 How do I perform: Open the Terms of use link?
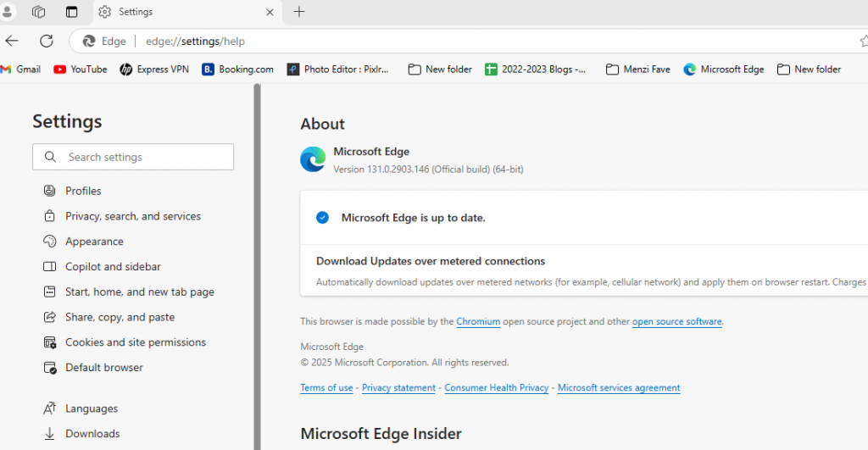point(326,388)
